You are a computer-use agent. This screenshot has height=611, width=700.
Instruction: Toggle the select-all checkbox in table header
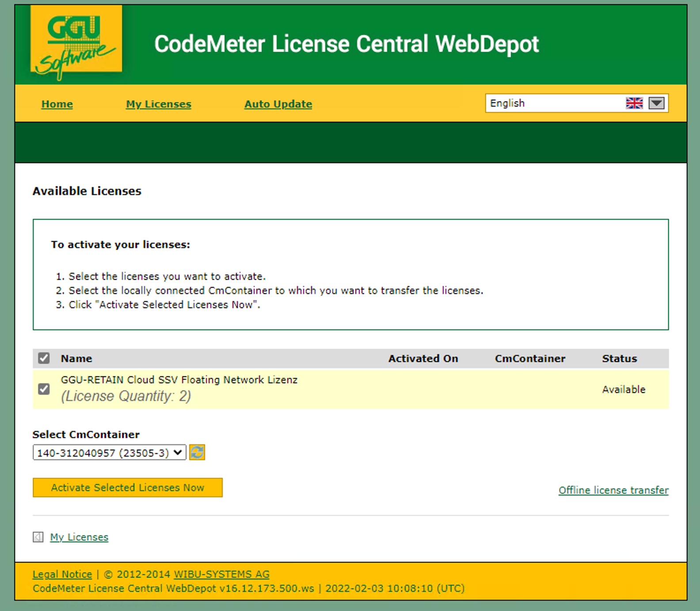pyautogui.click(x=44, y=358)
